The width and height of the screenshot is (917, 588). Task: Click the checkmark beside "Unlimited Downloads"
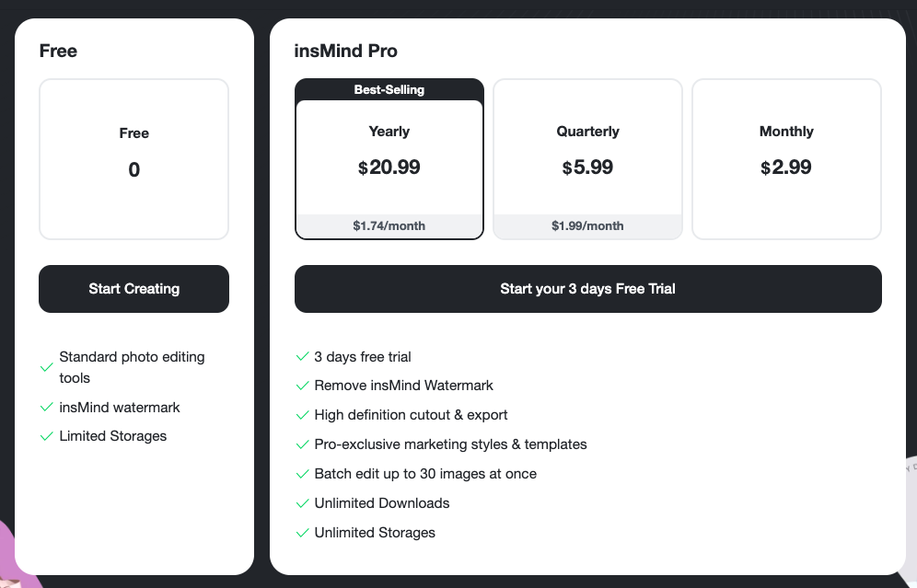point(302,503)
